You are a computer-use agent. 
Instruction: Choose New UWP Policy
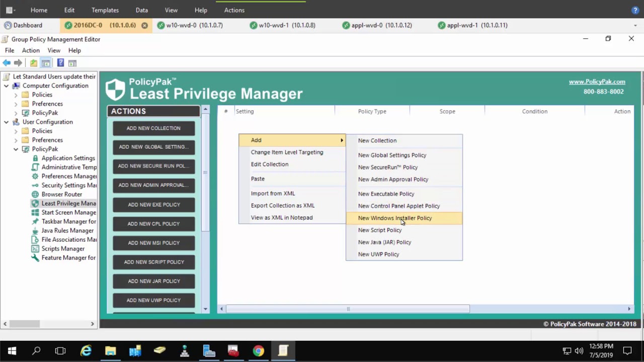(404, 254)
